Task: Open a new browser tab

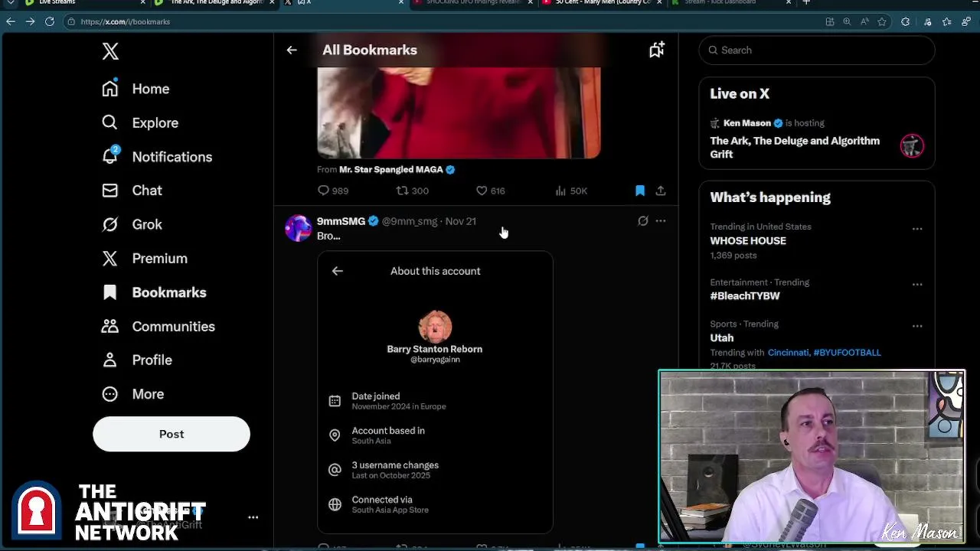Action: (806, 3)
